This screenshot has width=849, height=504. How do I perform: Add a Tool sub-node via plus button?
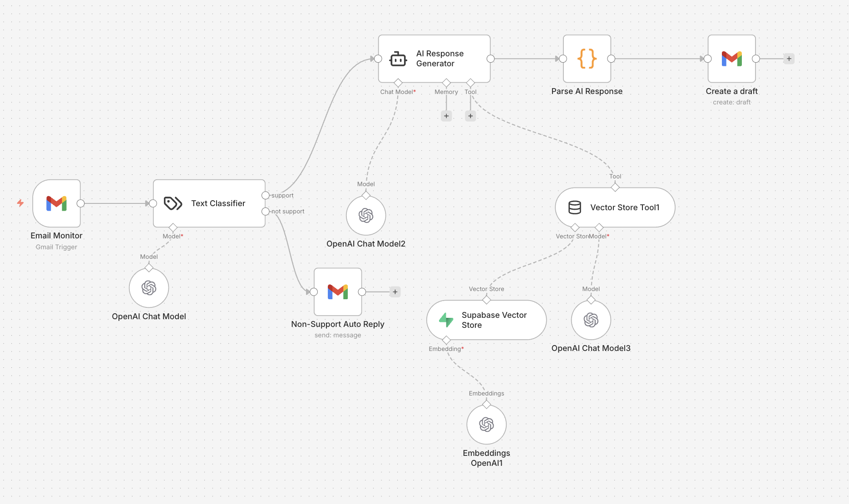(470, 116)
